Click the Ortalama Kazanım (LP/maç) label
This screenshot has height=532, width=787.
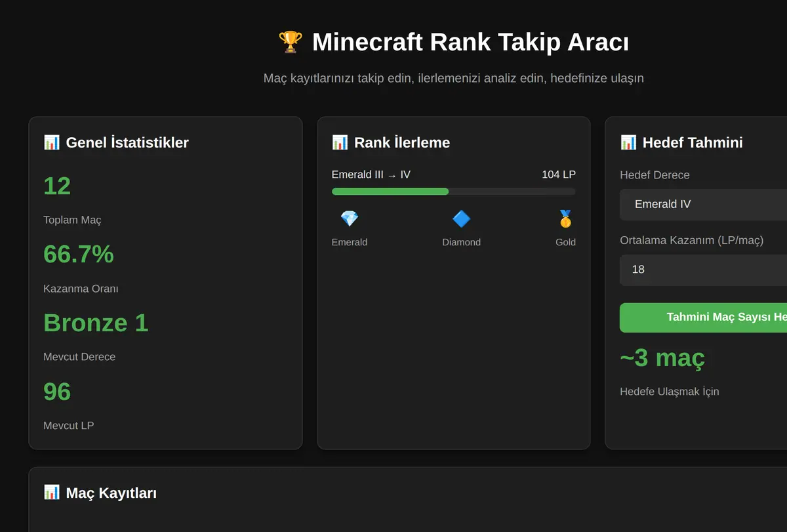692,240
